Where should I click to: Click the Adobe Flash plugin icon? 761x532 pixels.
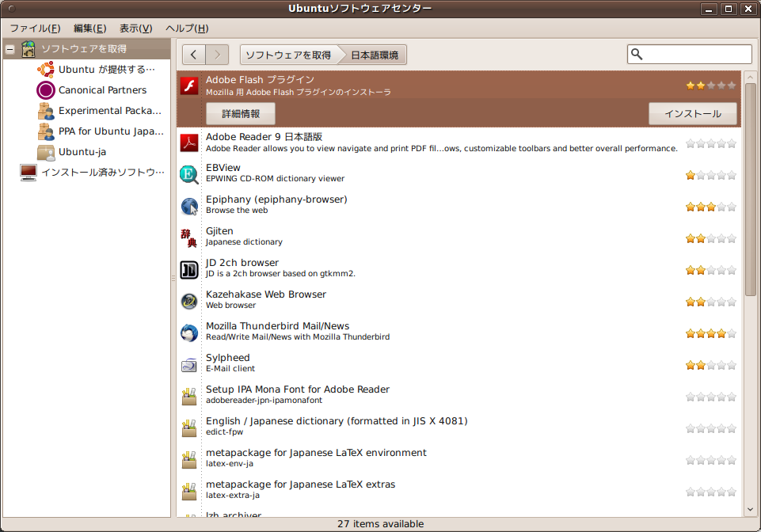(189, 86)
